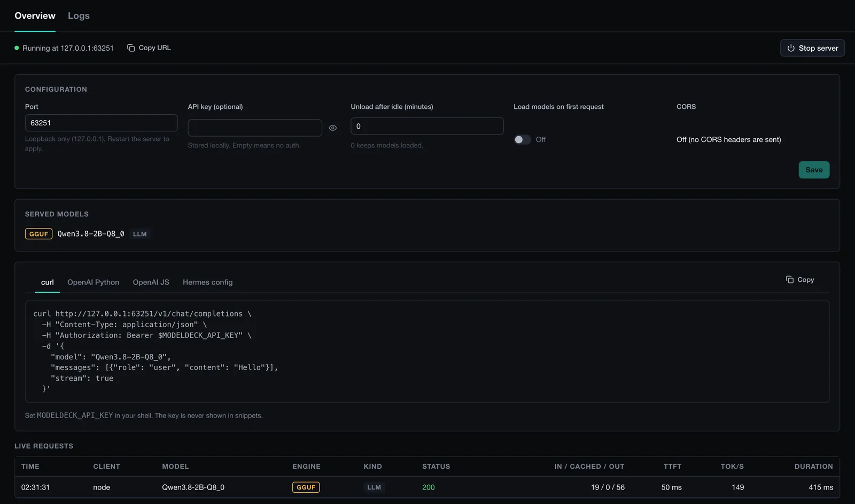Focus the API key input field
This screenshot has width=855, height=504.
pyautogui.click(x=255, y=128)
